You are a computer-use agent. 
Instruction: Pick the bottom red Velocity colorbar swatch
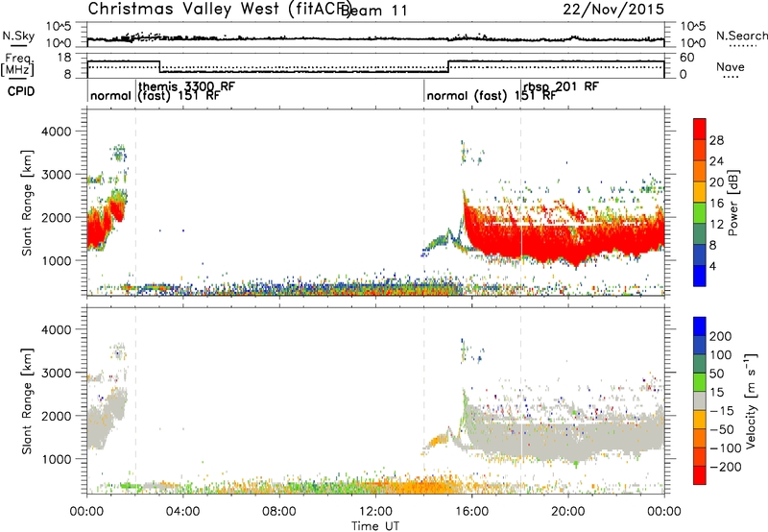tap(700, 475)
